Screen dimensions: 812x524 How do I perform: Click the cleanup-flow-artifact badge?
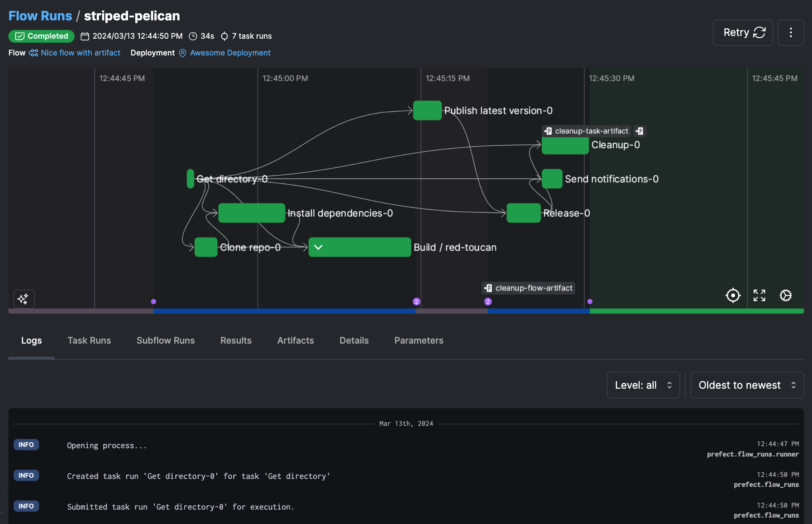coord(528,288)
